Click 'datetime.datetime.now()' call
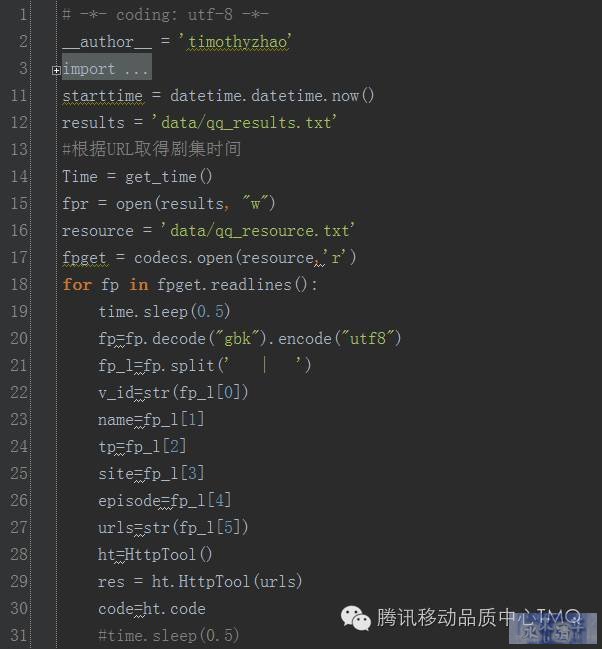Image resolution: width=602 pixels, height=649 pixels. pos(272,96)
